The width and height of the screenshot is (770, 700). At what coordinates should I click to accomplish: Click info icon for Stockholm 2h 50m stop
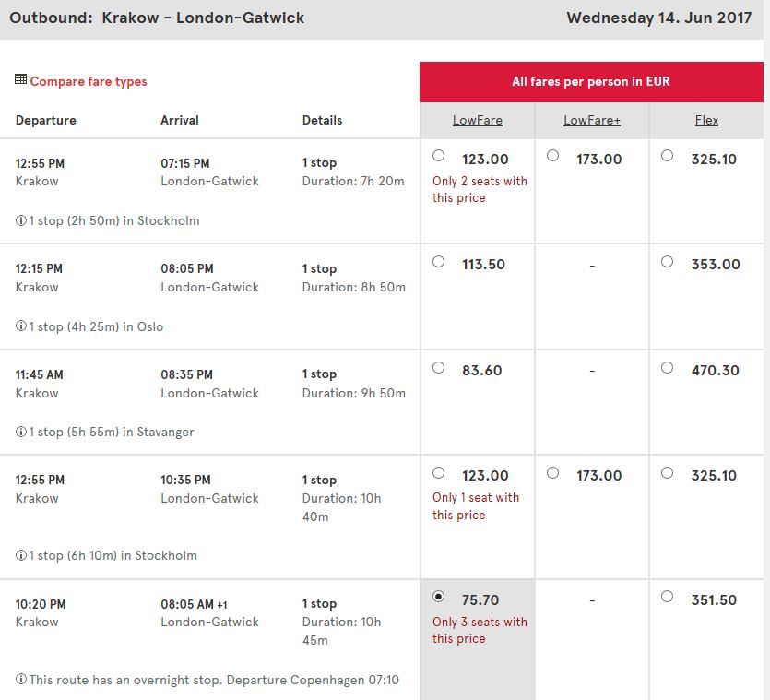click(20, 220)
